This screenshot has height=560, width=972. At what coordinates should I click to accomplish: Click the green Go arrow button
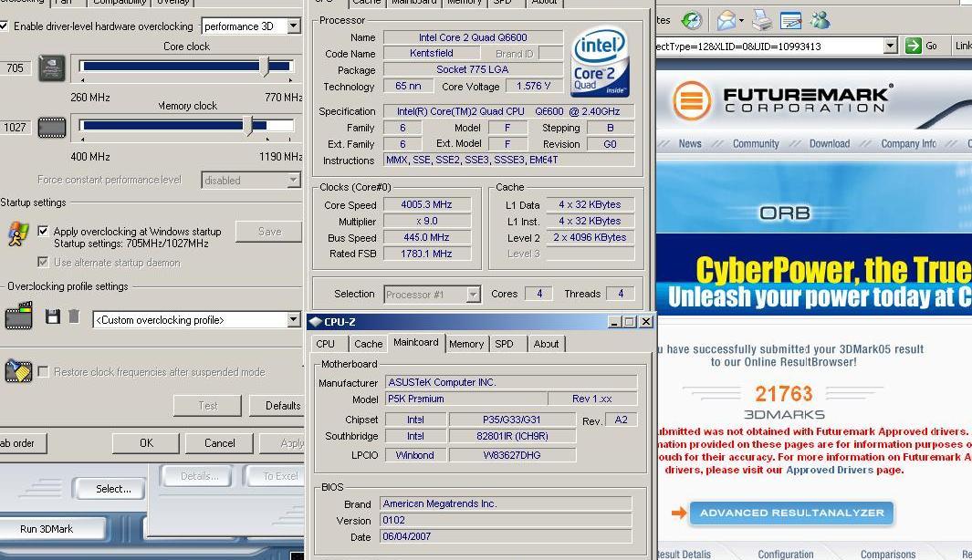click(x=913, y=46)
